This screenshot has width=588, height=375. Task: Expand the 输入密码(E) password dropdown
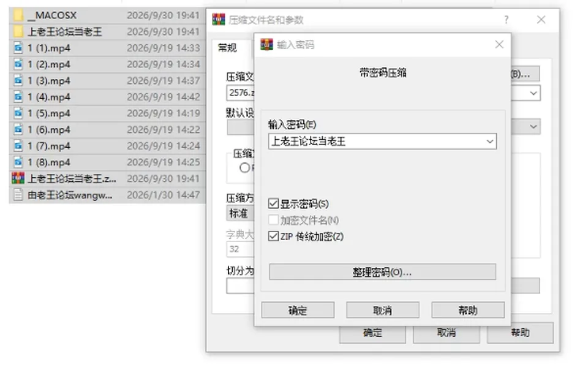tap(490, 142)
